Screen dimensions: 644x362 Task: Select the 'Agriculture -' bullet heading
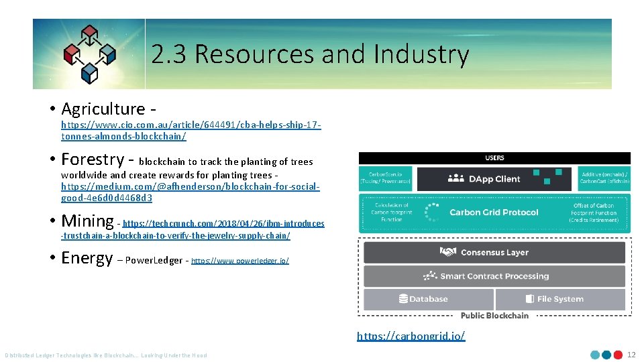(109, 109)
